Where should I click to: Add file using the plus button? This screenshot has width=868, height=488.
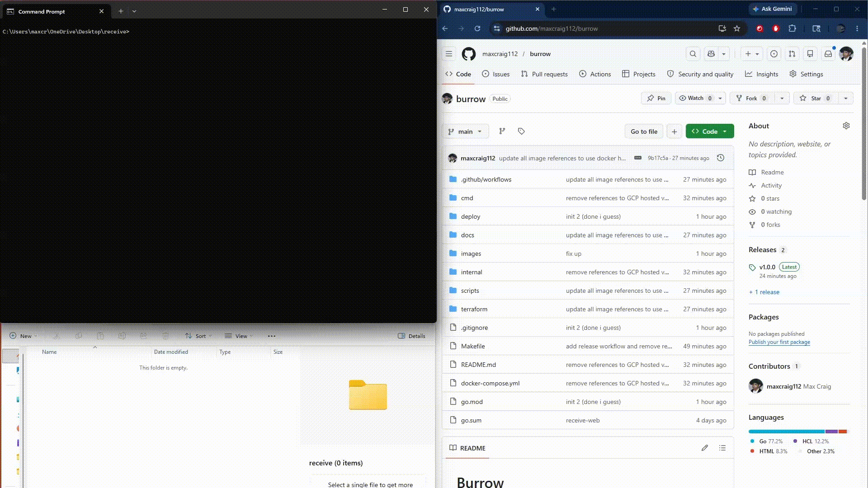(x=674, y=131)
